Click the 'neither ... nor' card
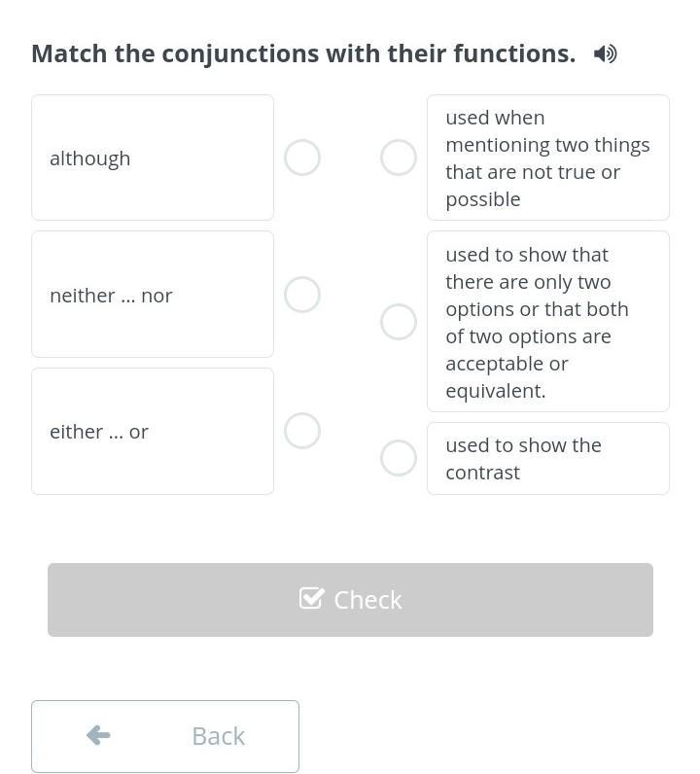700x774 pixels. [x=153, y=295]
